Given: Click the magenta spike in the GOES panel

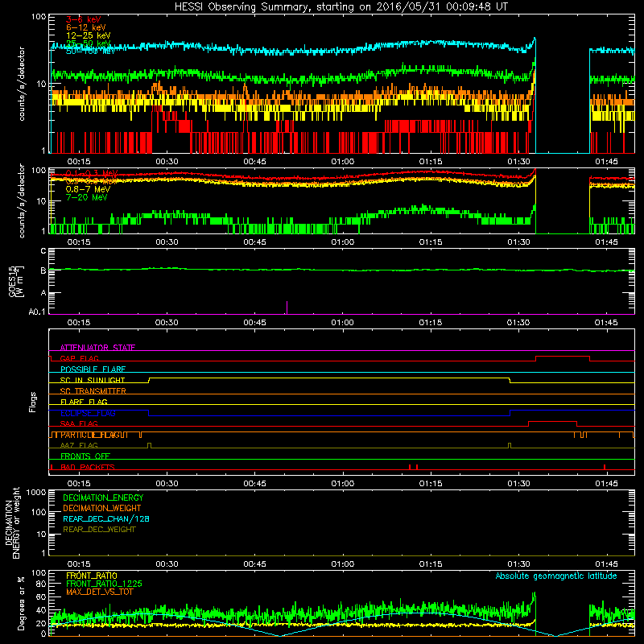Looking at the screenshot, I should [287, 308].
